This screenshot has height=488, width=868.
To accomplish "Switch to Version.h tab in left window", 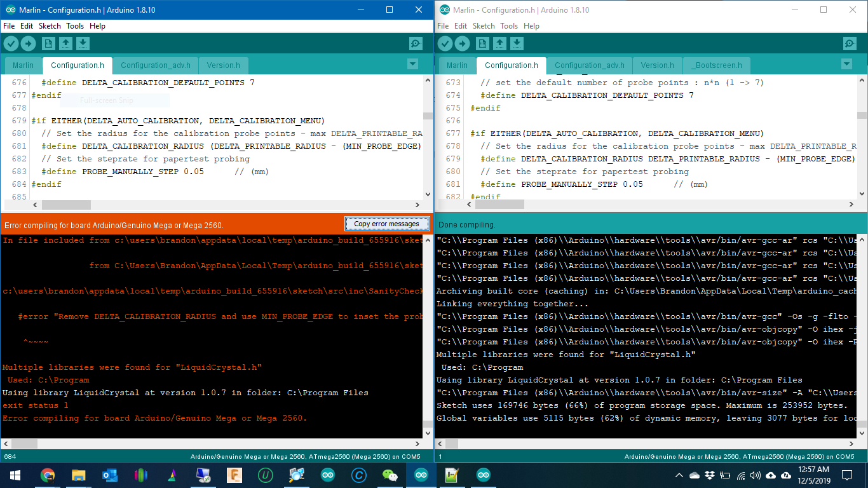I will pyautogui.click(x=223, y=65).
